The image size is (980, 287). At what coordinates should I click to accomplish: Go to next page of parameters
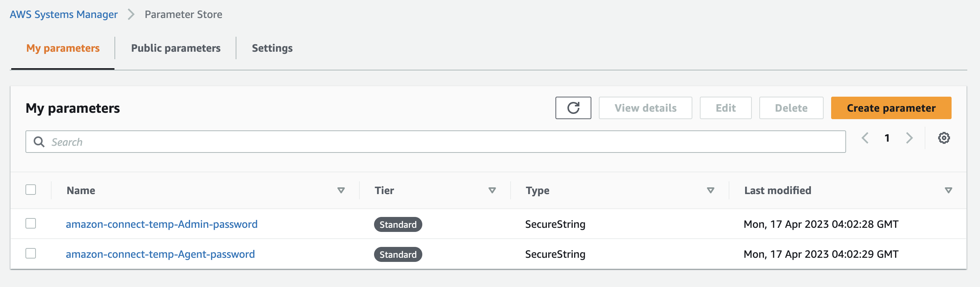pyautogui.click(x=909, y=138)
